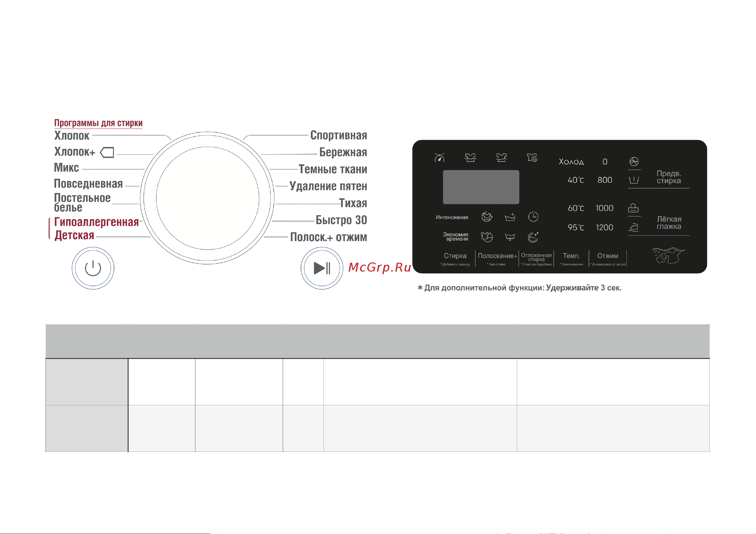Click the load weight scale icon

pos(439,158)
